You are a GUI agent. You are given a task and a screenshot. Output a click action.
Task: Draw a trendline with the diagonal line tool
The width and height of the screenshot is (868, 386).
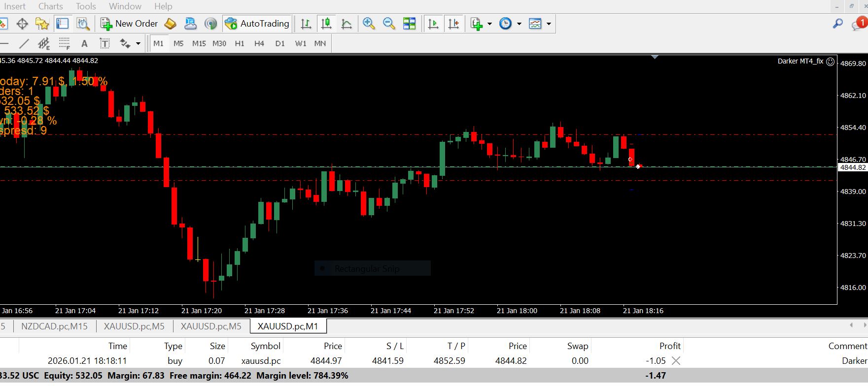point(24,44)
